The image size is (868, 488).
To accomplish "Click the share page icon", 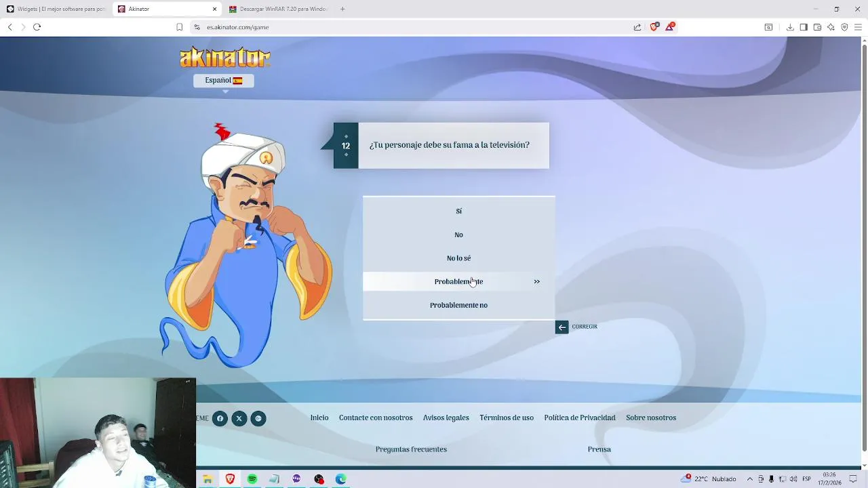I will point(637,27).
